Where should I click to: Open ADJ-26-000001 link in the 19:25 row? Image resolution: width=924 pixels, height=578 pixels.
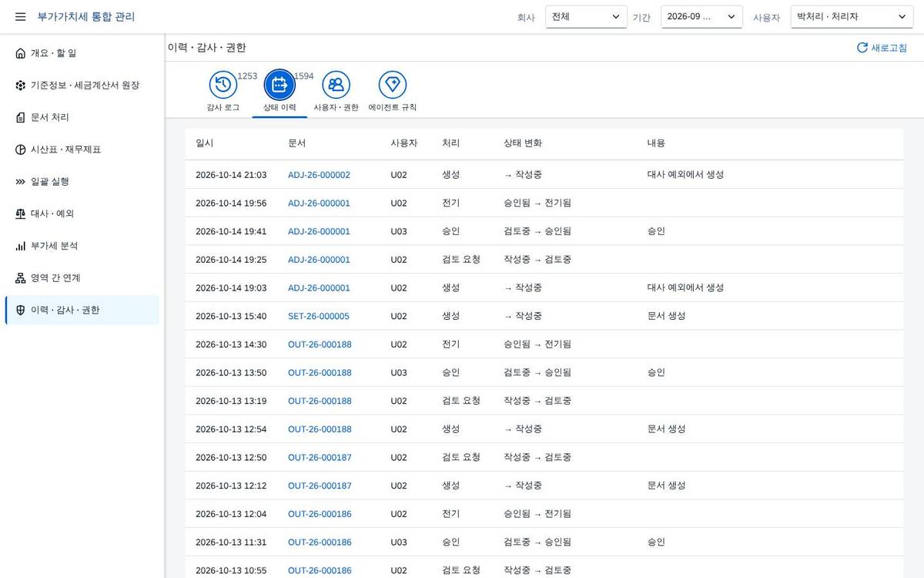[x=319, y=260]
